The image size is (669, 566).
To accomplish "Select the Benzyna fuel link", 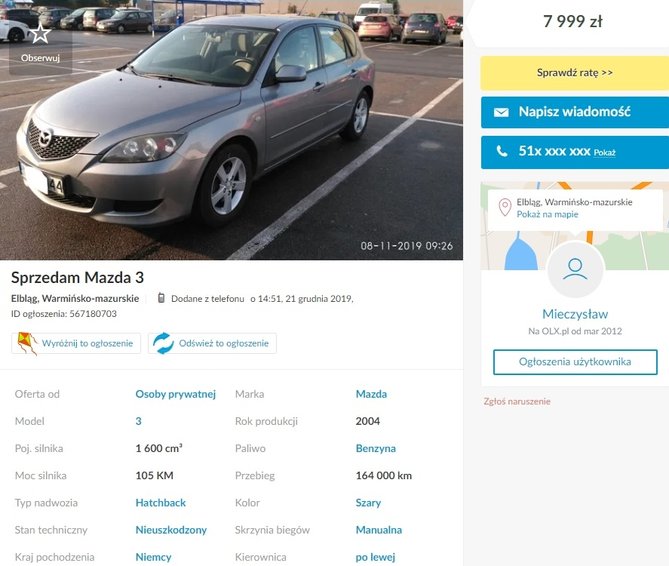I will pos(375,449).
